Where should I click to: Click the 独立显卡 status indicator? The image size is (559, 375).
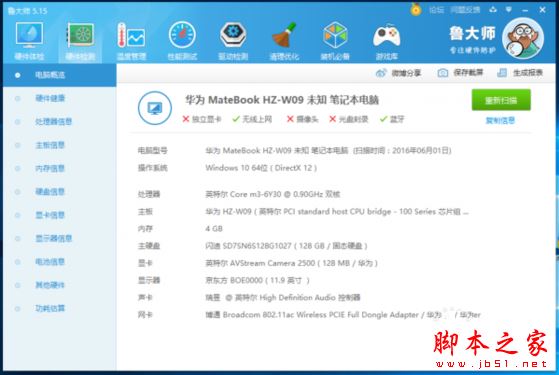tap(202, 119)
